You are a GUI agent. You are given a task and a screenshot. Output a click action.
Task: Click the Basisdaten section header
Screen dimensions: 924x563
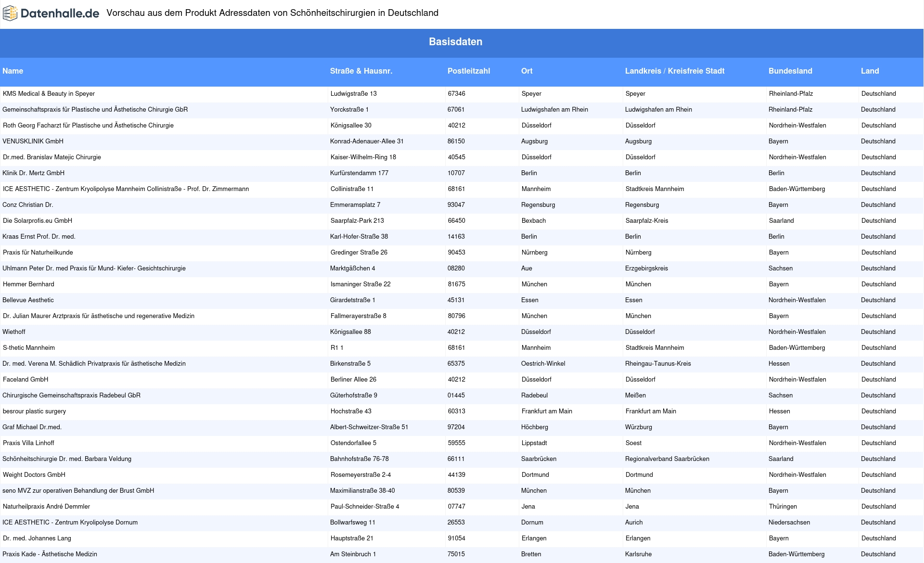[x=455, y=42]
